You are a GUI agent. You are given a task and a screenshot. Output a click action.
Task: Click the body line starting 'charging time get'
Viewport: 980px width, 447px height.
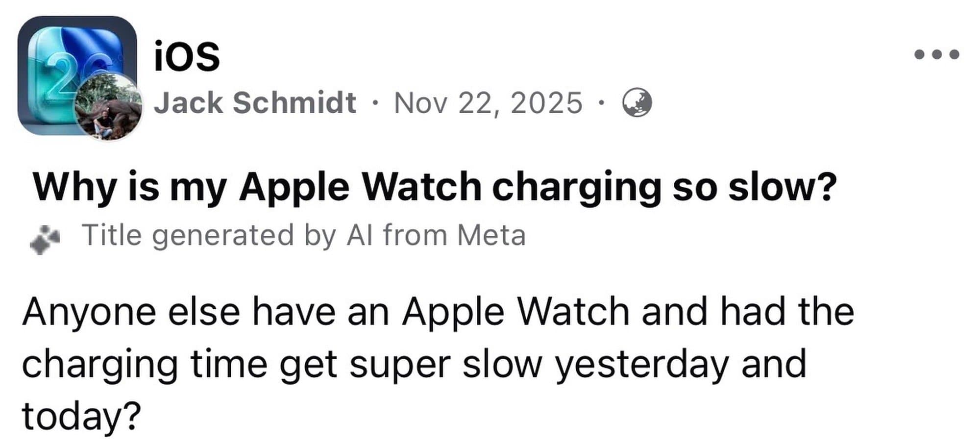[414, 364]
